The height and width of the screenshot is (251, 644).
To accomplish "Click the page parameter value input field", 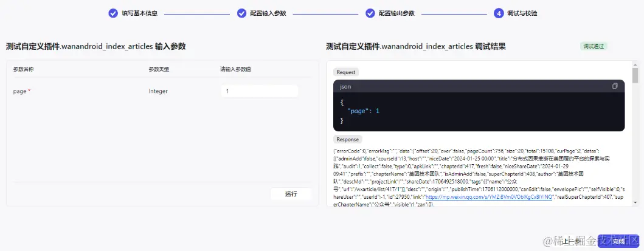I will [259, 91].
